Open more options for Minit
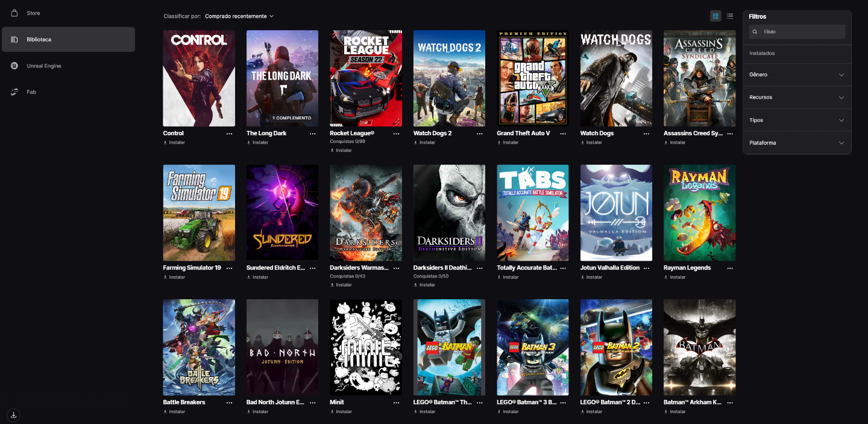 [396, 403]
